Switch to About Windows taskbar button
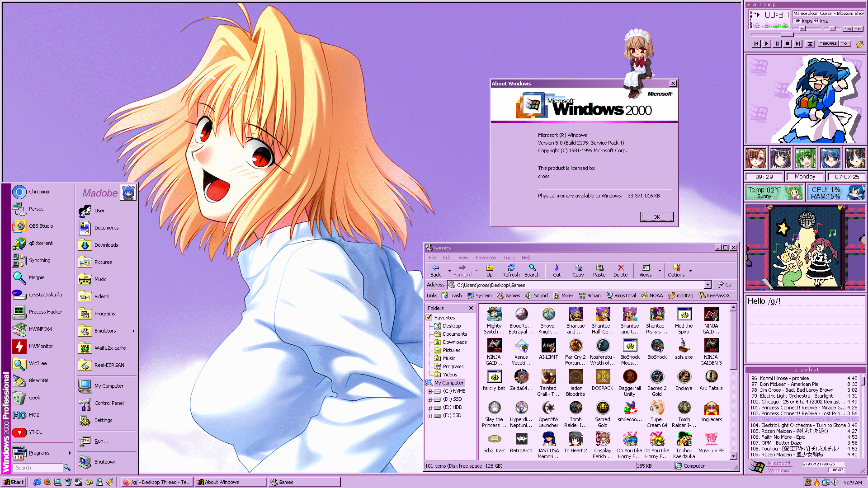This screenshot has width=868, height=488. click(231, 482)
